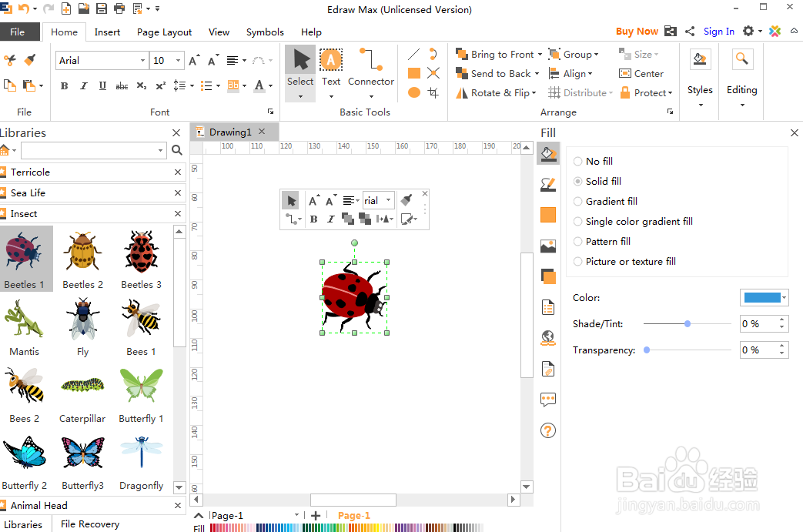This screenshot has width=803, height=532.
Task: Open the font name Arial dropdown
Action: click(x=142, y=60)
